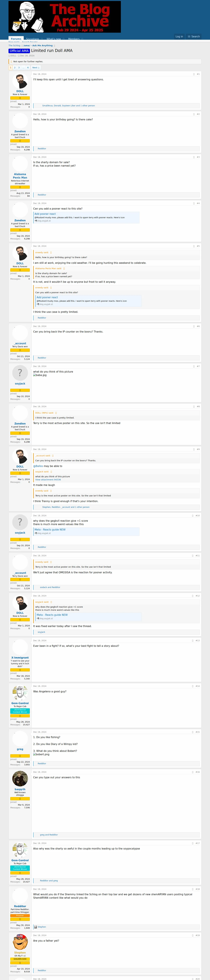Viewport: 210px width, 980px height.
Task: Switch to the Forums tab
Action: pyautogui.click(x=16, y=39)
